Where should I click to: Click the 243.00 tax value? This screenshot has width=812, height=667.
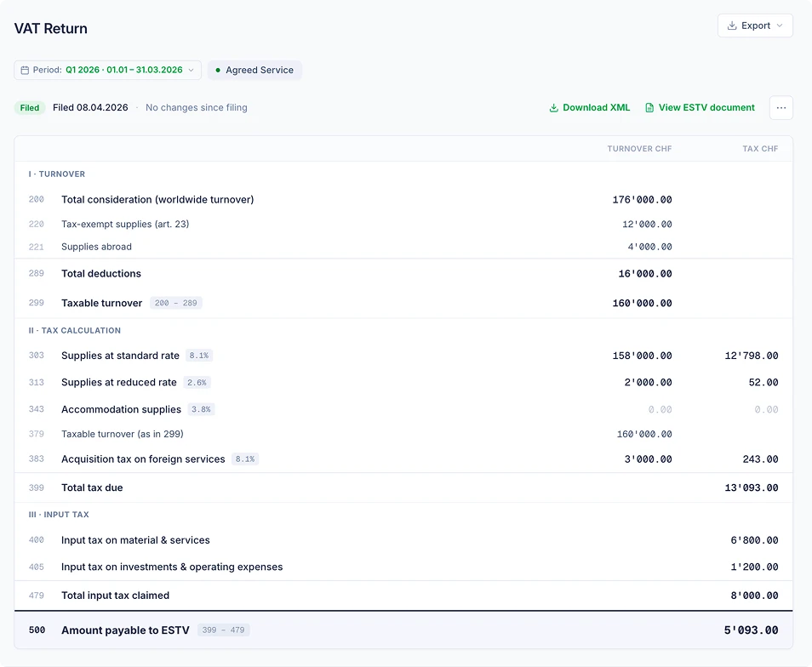click(761, 459)
